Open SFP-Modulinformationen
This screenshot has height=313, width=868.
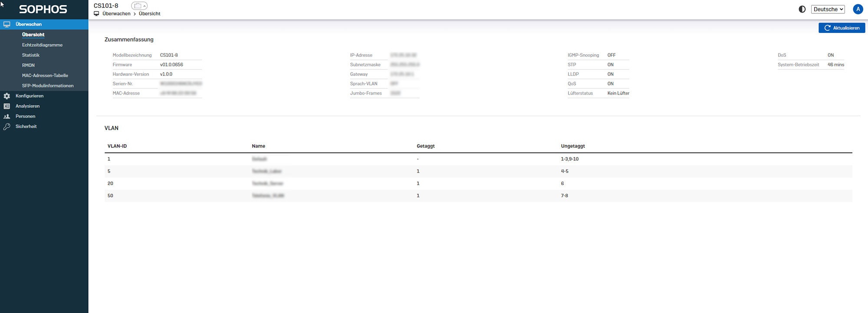point(48,86)
